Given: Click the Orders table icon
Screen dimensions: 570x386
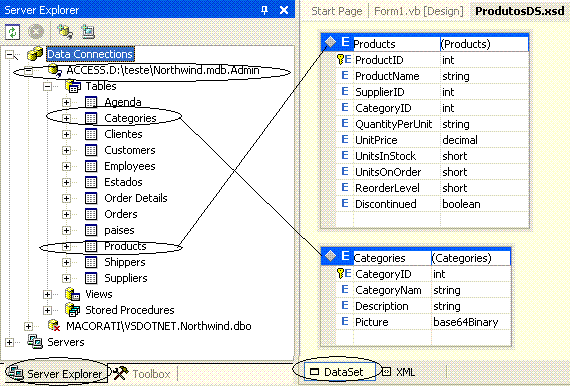Looking at the screenshot, I should point(91,214).
